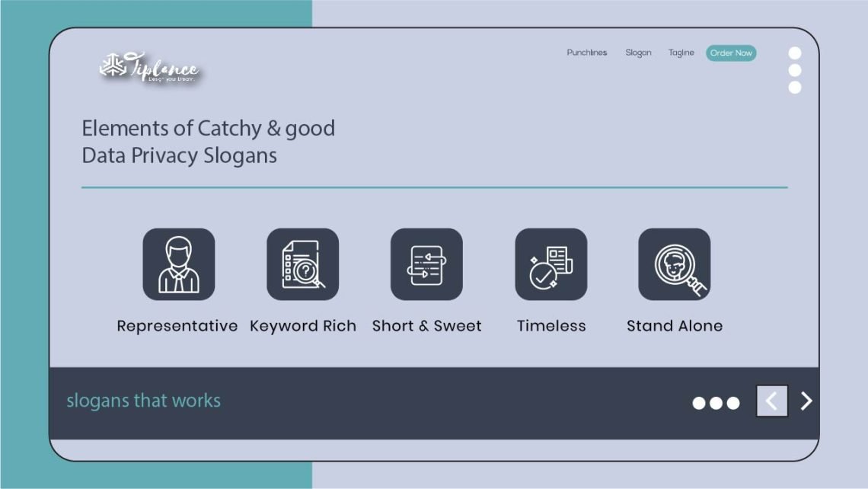
Task: Select the first bottom pagination dot
Action: (699, 403)
